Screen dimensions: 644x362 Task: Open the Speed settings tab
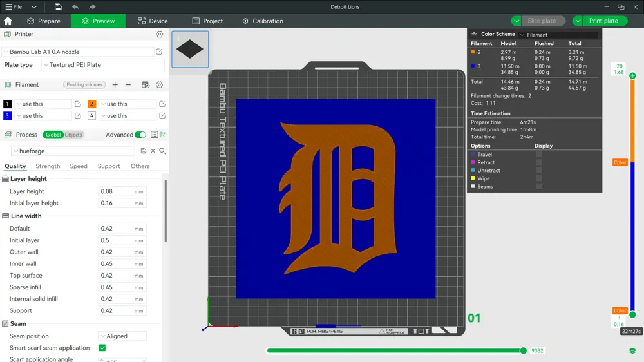[79, 166]
